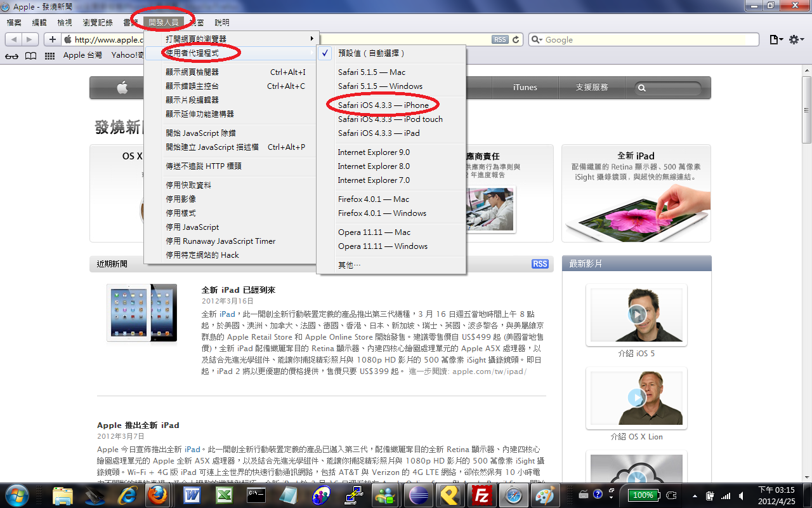The image size is (812, 508).
Task: Open Microsoft Word from taskbar
Action: point(192,495)
